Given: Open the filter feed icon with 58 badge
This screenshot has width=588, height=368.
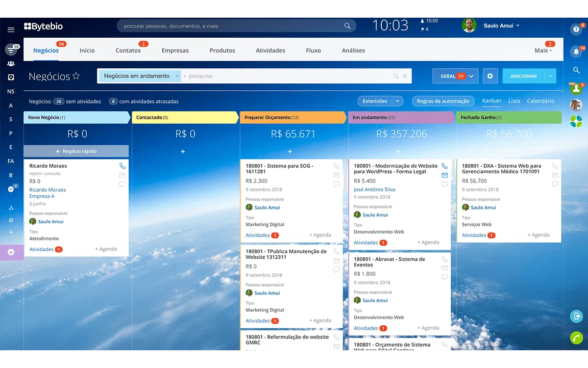Looking at the screenshot, I should (x=11, y=50).
